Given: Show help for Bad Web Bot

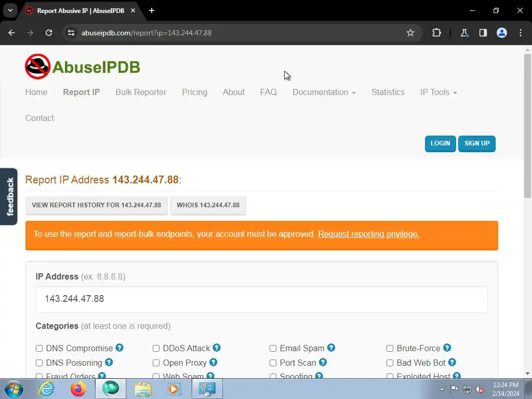Looking at the screenshot, I should tap(452, 362).
